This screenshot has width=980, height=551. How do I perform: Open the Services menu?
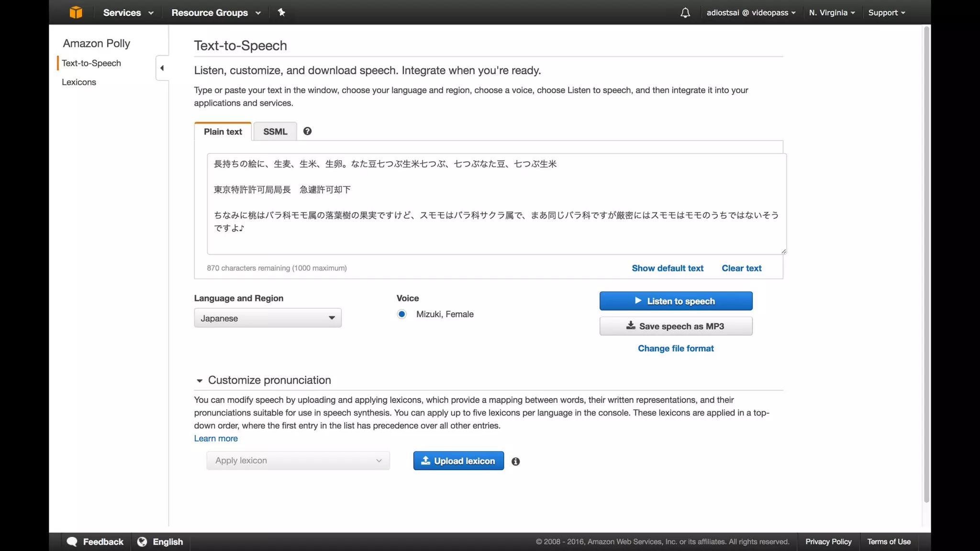[128, 12]
